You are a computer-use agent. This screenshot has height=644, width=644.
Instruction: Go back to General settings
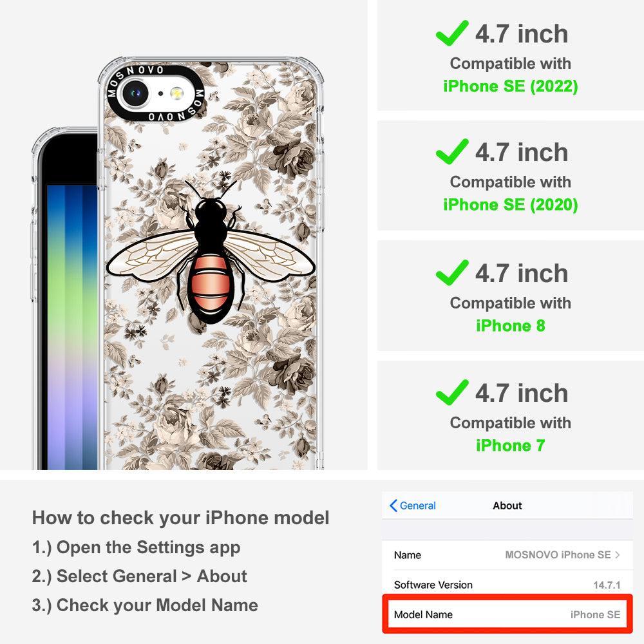413,506
